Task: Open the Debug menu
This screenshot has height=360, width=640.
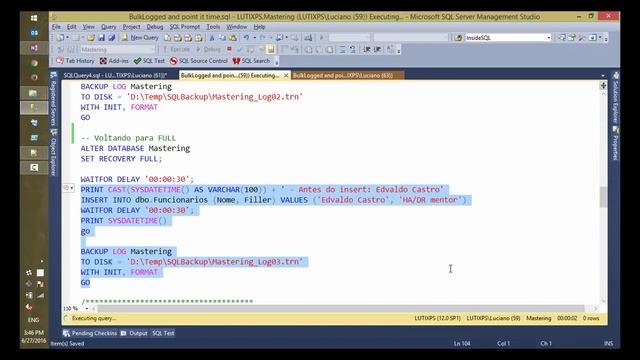Action: tap(155, 27)
